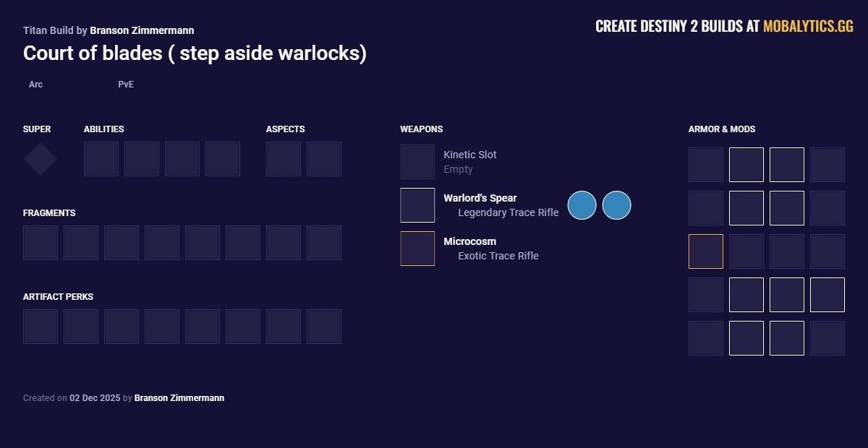Select the last Fragments slot

pyautogui.click(x=324, y=243)
